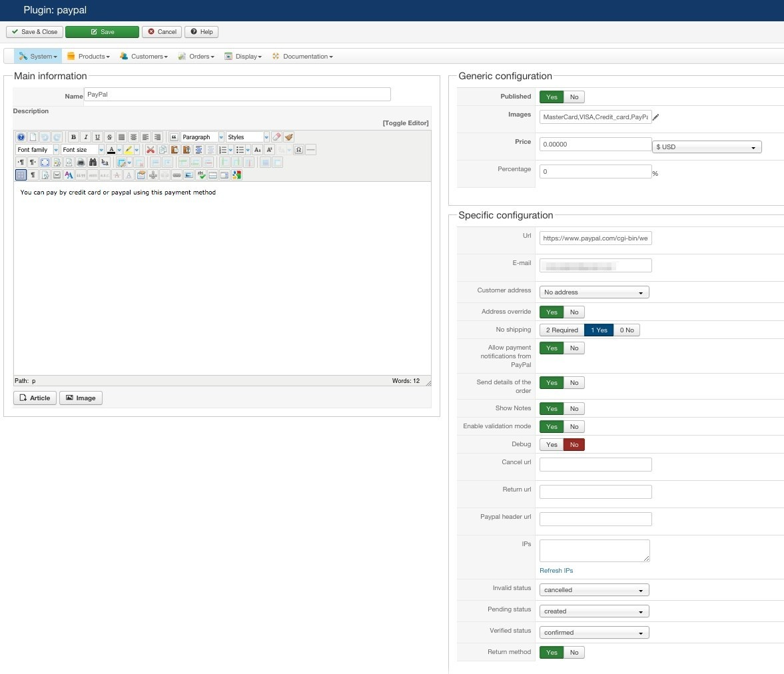
Task: Toggle fullscreen editor mode
Action: 45,162
